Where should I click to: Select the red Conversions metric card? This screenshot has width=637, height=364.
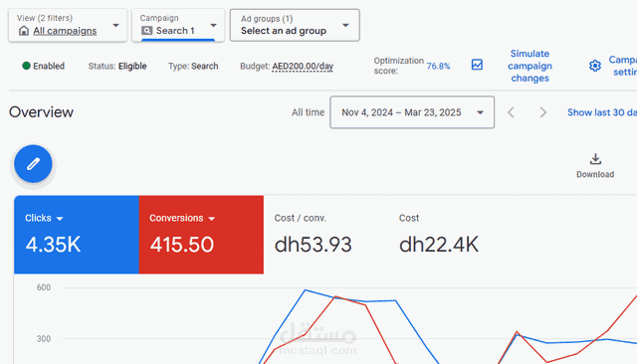(201, 235)
